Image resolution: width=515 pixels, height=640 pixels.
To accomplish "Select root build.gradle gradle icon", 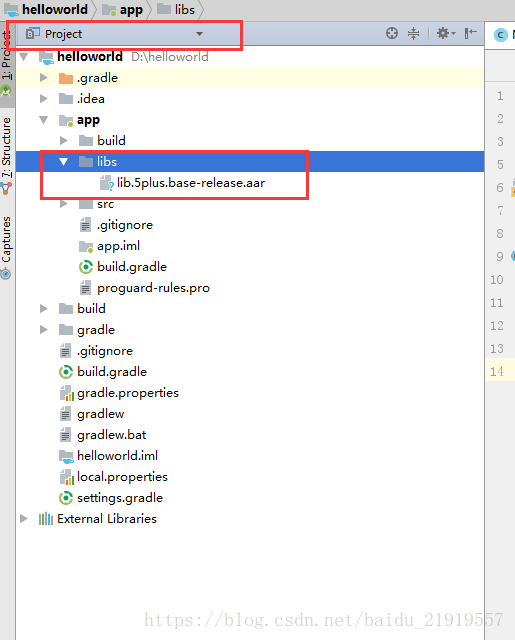I will (x=66, y=372).
